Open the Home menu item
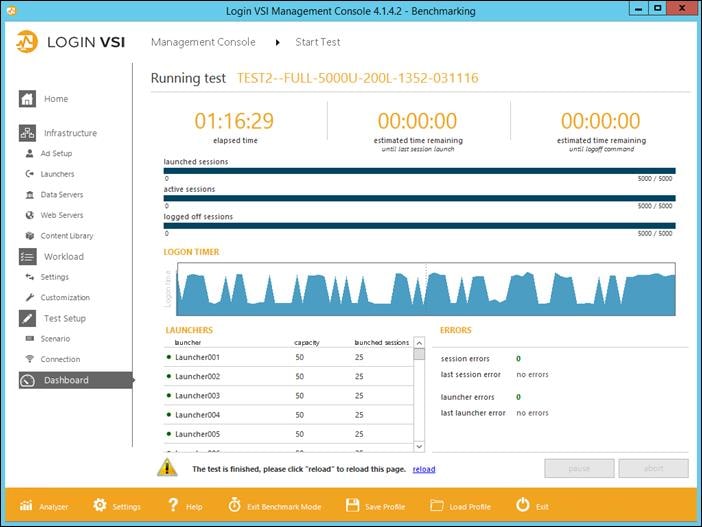This screenshot has width=702, height=527. click(56, 99)
